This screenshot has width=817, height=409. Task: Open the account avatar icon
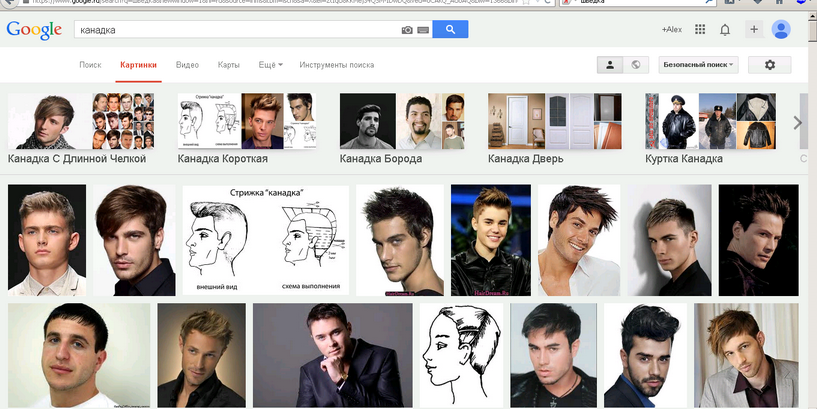(x=781, y=29)
